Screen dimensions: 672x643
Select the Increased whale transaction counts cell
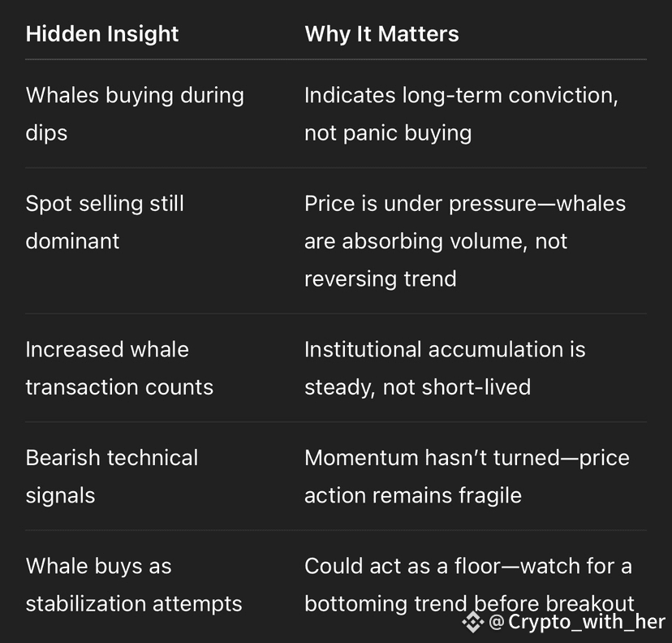(119, 368)
